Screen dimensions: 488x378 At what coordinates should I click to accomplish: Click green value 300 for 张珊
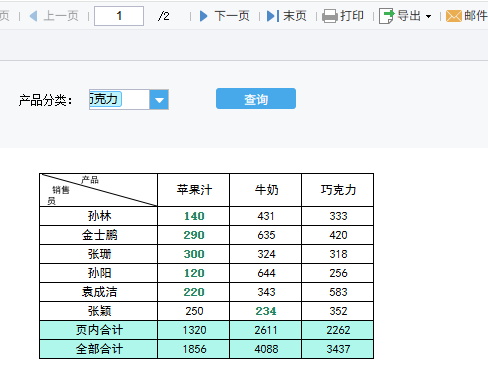pyautogui.click(x=194, y=254)
